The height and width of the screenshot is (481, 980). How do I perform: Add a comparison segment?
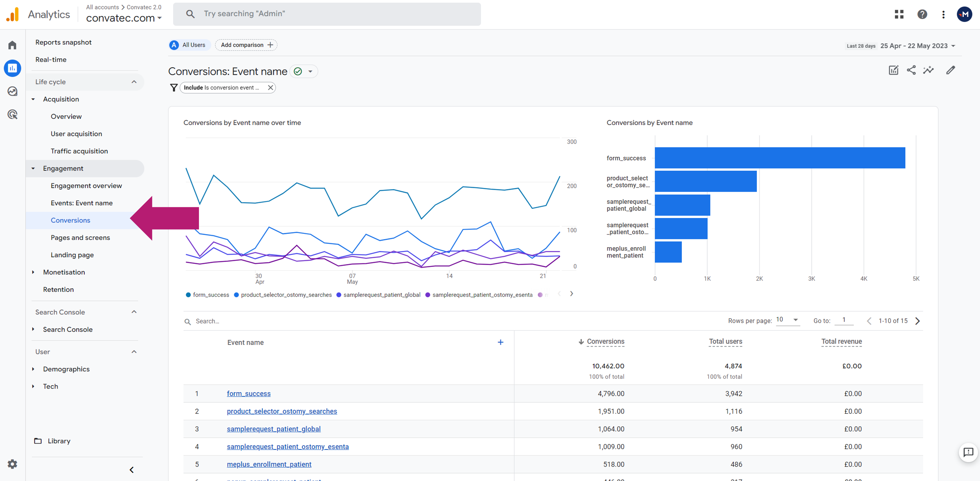pos(246,44)
